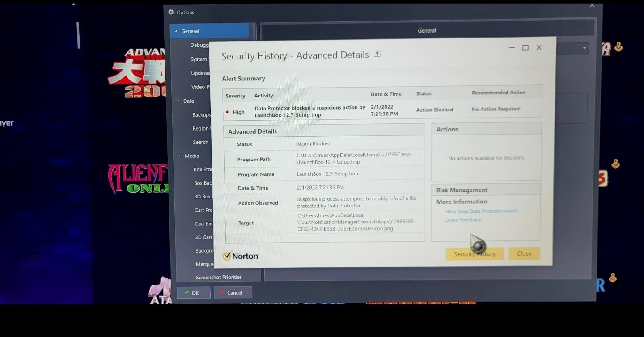The image size is (644, 337).
Task: Click 'No Action Required' cell
Action: 496,109
